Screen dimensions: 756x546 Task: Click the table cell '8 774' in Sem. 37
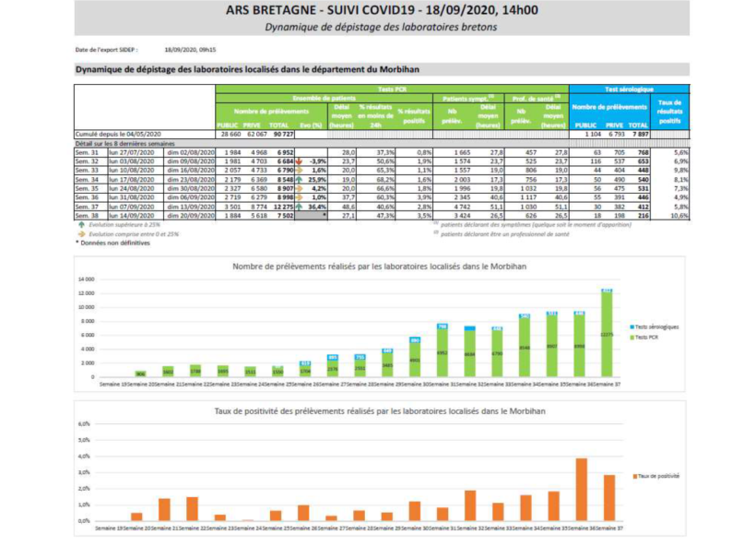coord(258,207)
